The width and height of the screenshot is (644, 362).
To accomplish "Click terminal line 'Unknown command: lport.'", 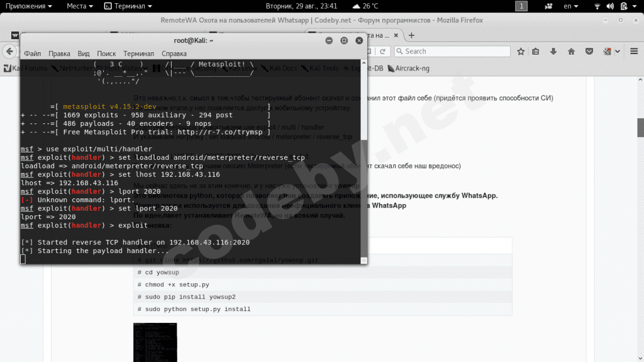I will coord(77,200).
